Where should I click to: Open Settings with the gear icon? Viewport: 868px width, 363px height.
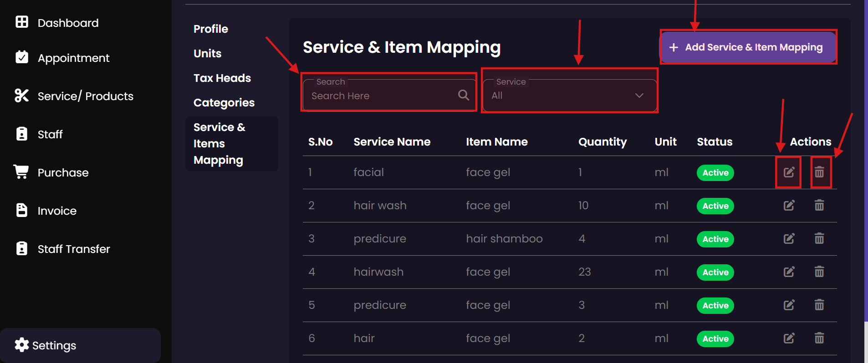[x=21, y=345]
